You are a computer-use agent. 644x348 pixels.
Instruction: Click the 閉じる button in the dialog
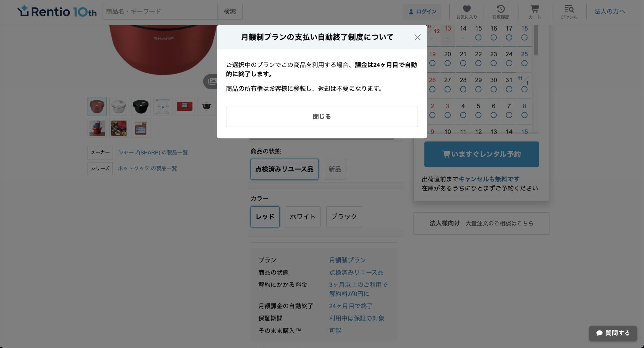click(x=322, y=117)
